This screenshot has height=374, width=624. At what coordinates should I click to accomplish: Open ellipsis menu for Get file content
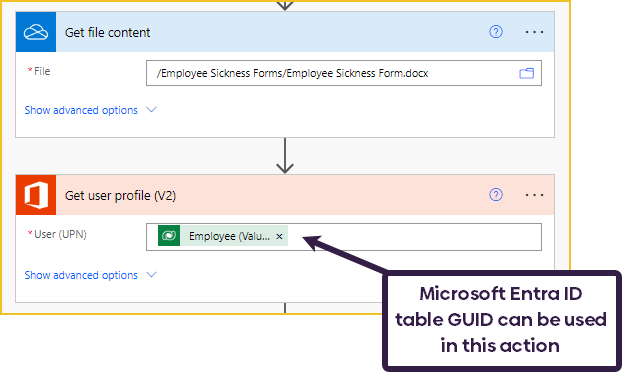(x=534, y=32)
